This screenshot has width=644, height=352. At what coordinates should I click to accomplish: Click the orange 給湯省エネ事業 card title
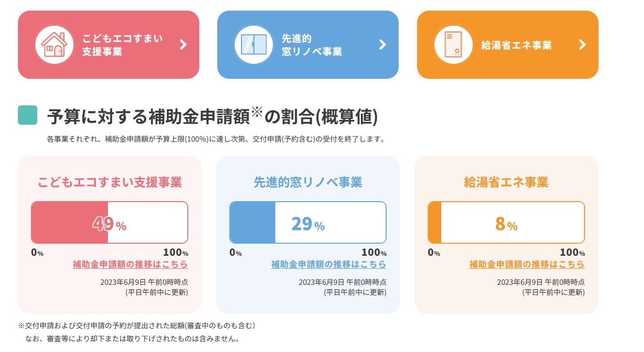[506, 182]
